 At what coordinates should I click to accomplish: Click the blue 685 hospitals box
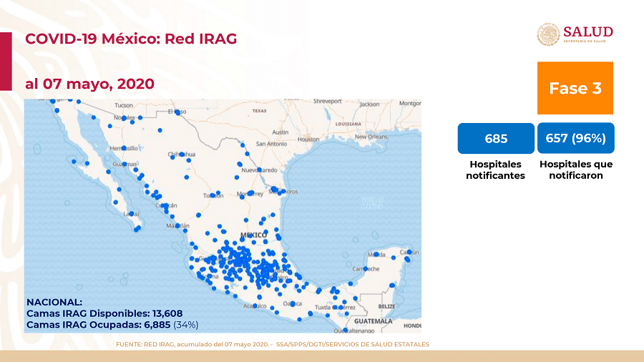tap(496, 138)
